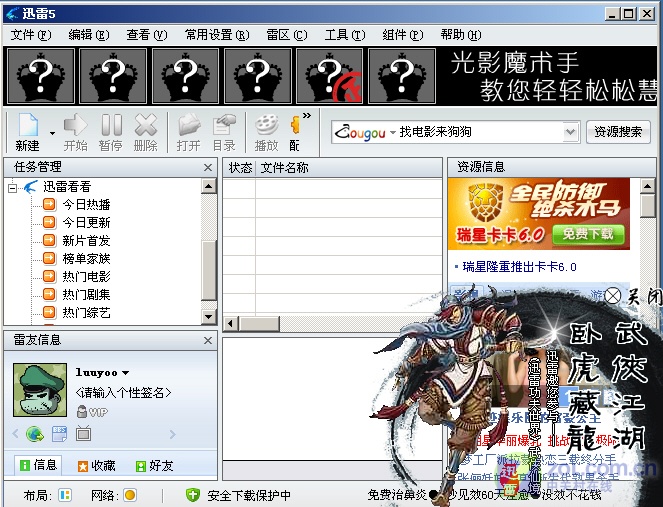Viewport: 663px width, 507px height.
Task: Click the orange arrow icon beside 热门电影
Action: click(x=49, y=276)
